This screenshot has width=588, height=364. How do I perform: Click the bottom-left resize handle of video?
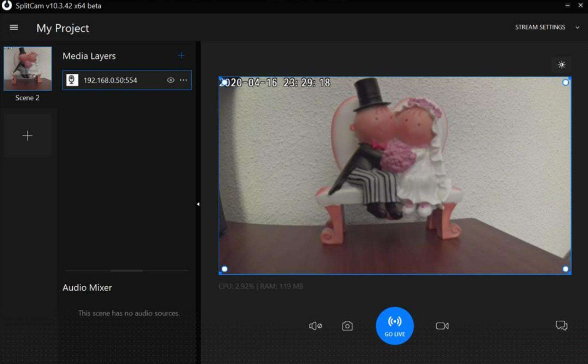(x=224, y=269)
